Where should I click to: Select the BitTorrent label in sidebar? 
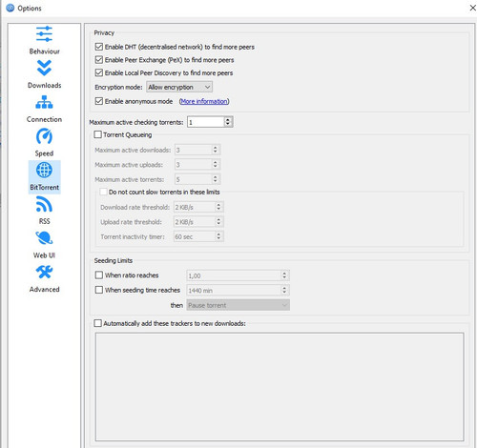pyautogui.click(x=44, y=187)
